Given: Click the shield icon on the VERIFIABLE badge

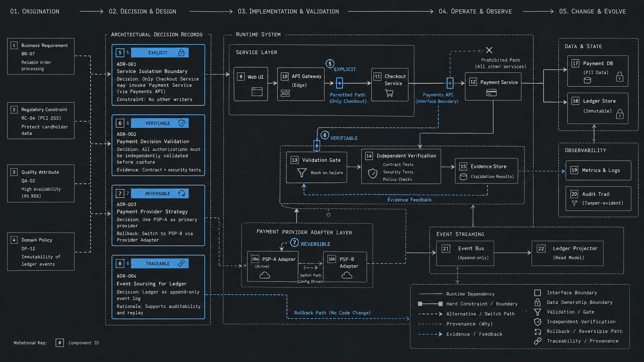Looking at the screenshot, I should pos(181,123).
